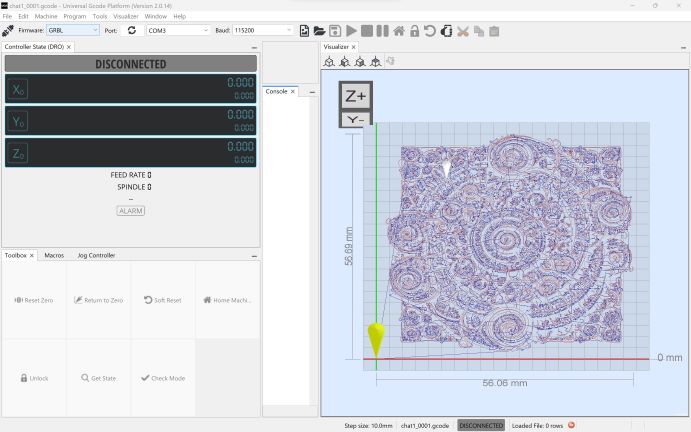
Task: Minimize the Toolbox panel
Action: pyautogui.click(x=254, y=256)
